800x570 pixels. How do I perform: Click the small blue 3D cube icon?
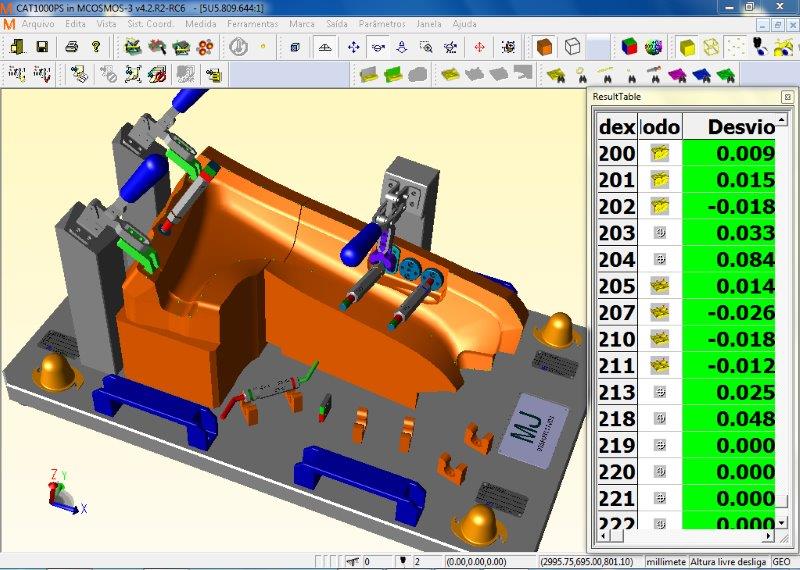(294, 48)
